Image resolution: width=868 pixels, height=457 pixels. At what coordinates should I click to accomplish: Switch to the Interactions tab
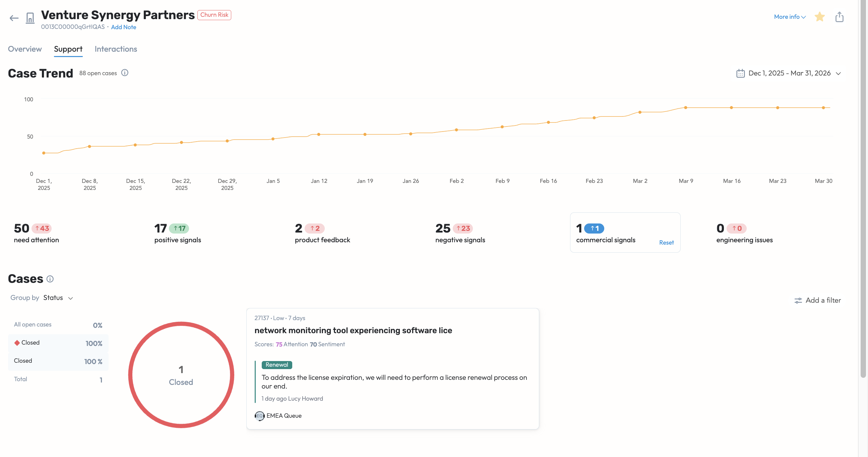click(x=116, y=49)
